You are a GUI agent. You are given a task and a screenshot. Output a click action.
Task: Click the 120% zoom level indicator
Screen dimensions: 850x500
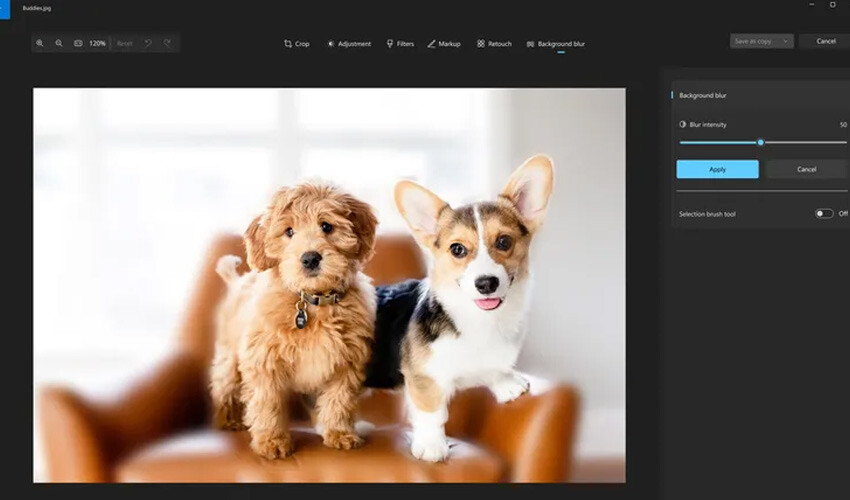[97, 43]
